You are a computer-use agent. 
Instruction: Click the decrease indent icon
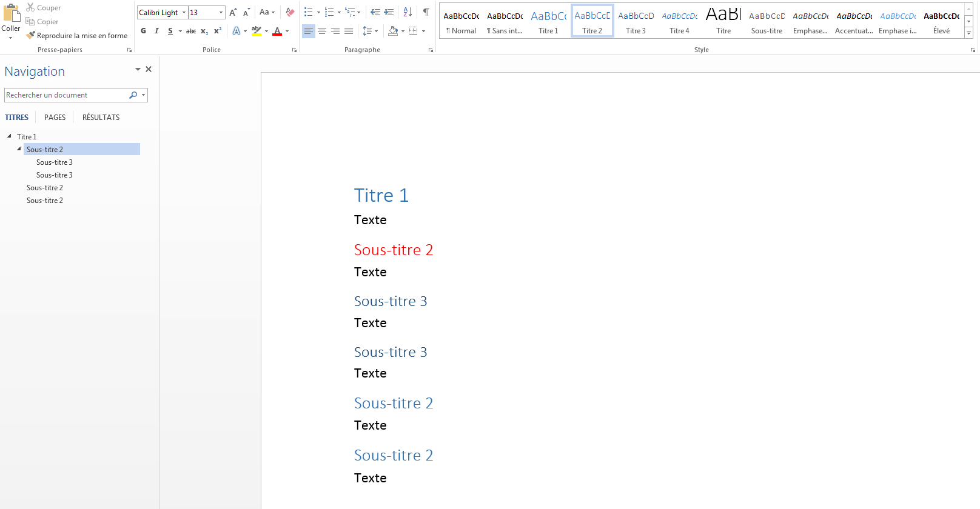(x=375, y=12)
